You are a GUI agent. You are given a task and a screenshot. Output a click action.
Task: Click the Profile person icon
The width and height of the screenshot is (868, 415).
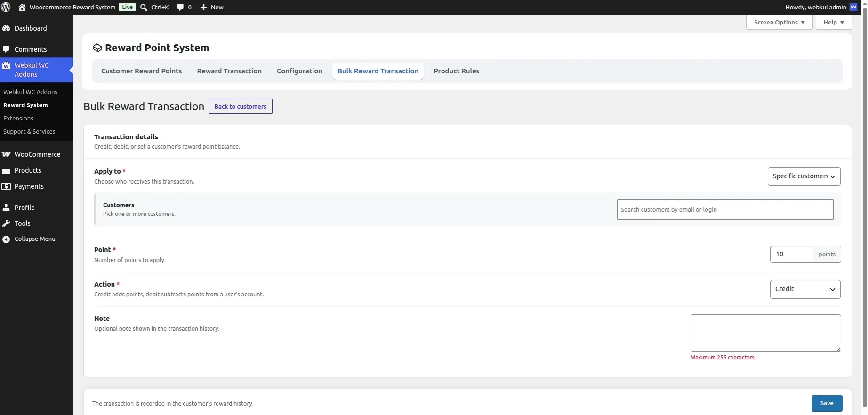6,207
